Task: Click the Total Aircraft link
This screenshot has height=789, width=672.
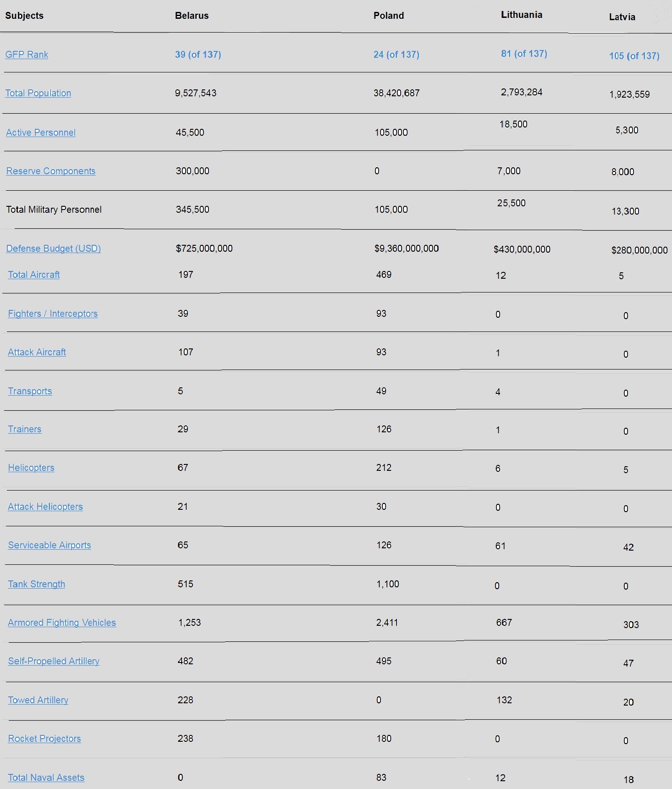Action: tap(34, 275)
